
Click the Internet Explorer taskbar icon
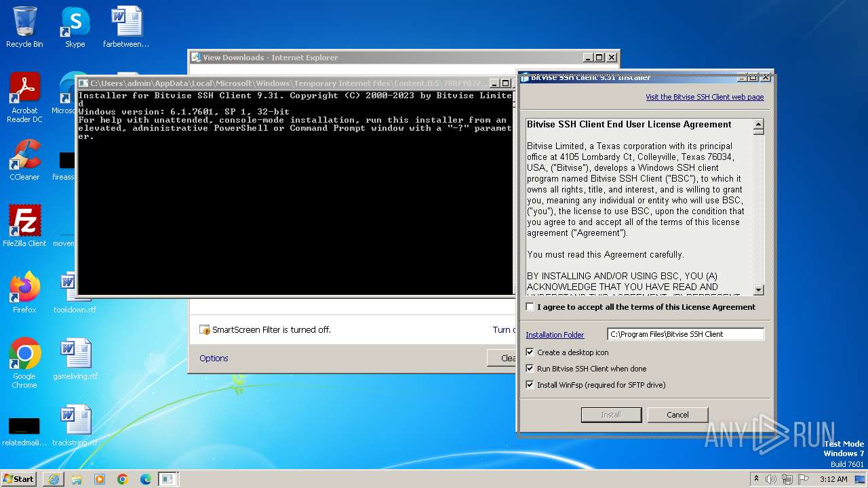pyautogui.click(x=54, y=479)
